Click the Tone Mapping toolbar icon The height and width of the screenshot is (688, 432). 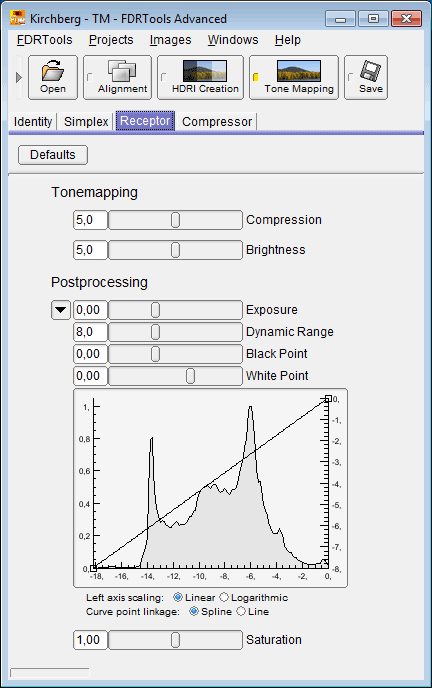tap(299, 71)
